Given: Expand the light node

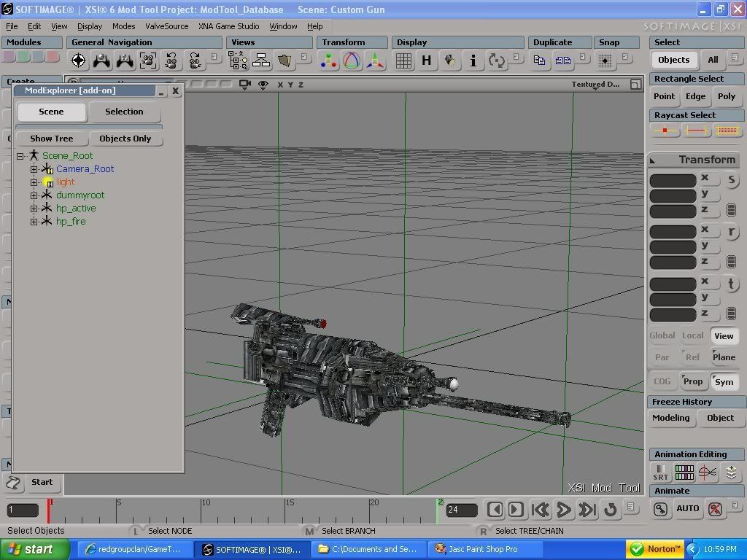Looking at the screenshot, I should click(34, 182).
